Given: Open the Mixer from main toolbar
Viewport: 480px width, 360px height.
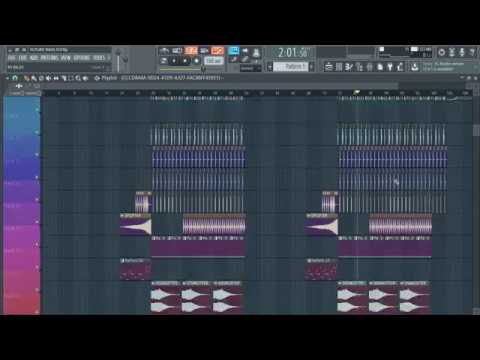Looking at the screenshot, I should [x=359, y=67].
